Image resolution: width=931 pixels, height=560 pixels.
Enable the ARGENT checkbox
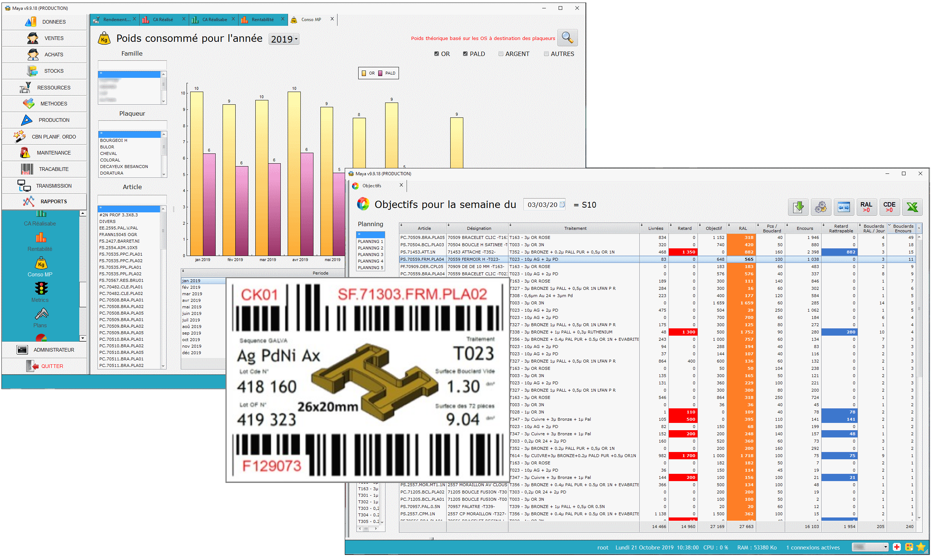tap(501, 54)
